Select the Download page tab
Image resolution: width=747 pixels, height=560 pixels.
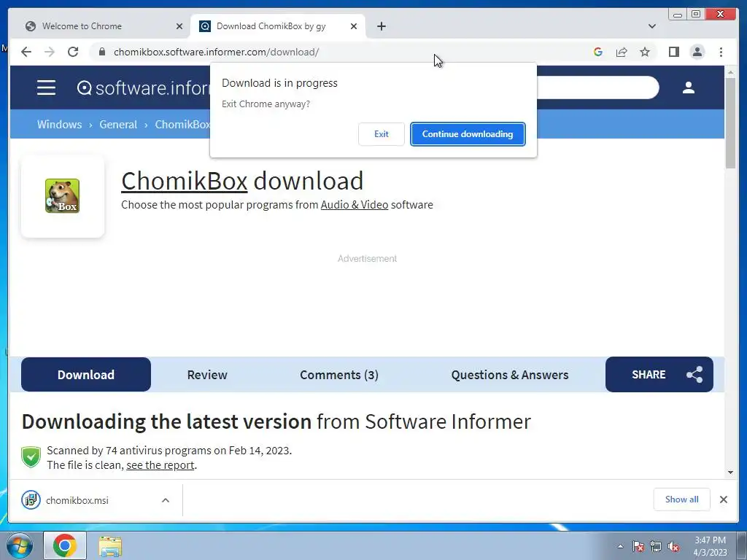pos(86,375)
